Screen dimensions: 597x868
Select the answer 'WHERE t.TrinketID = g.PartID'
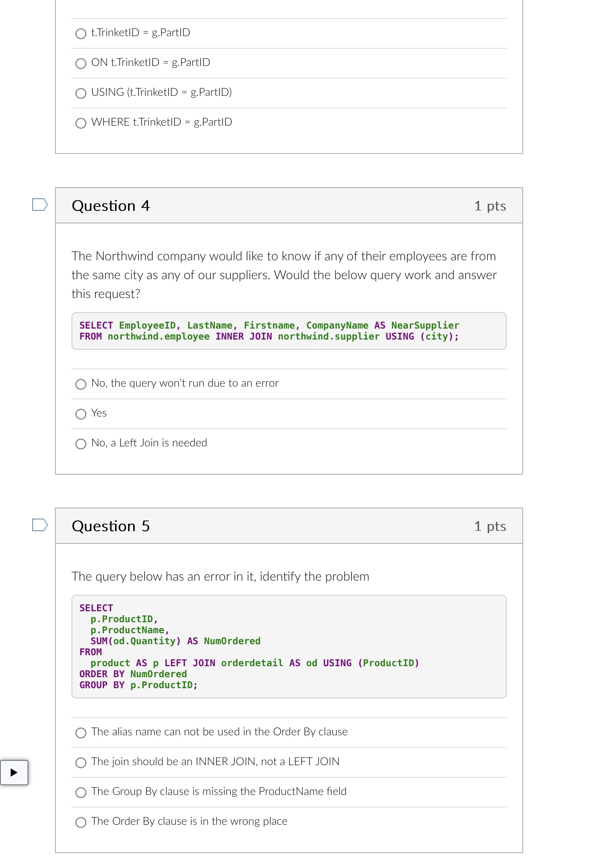[81, 123]
